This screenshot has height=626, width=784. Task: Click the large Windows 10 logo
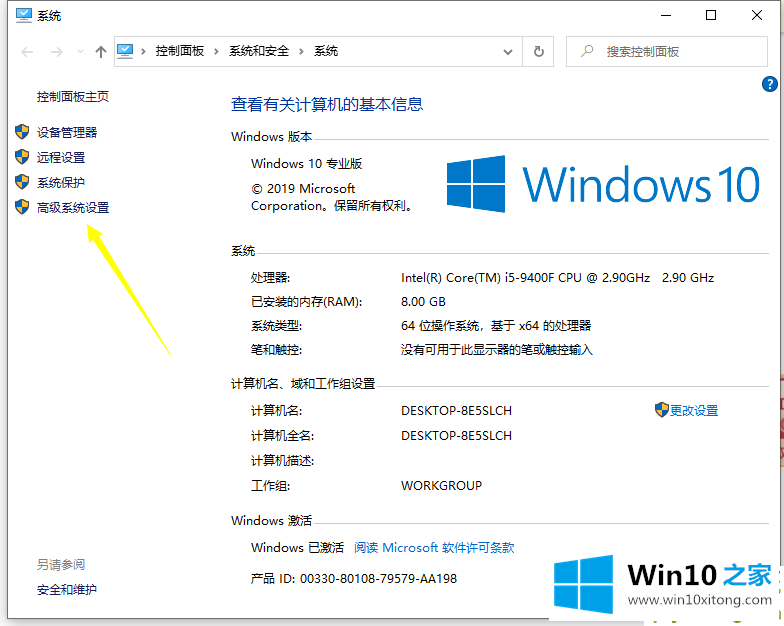point(603,184)
